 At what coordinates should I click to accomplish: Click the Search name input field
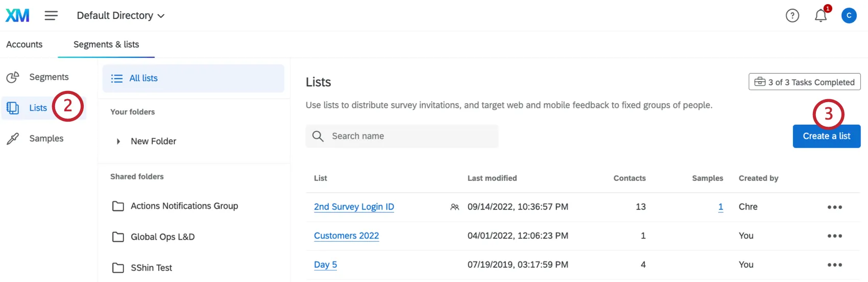coord(408,136)
